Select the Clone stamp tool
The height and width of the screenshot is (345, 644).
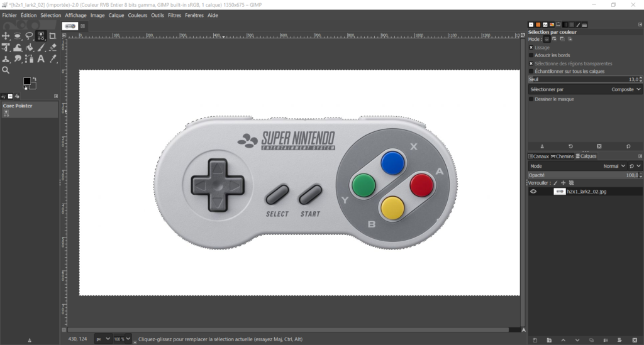click(x=6, y=59)
